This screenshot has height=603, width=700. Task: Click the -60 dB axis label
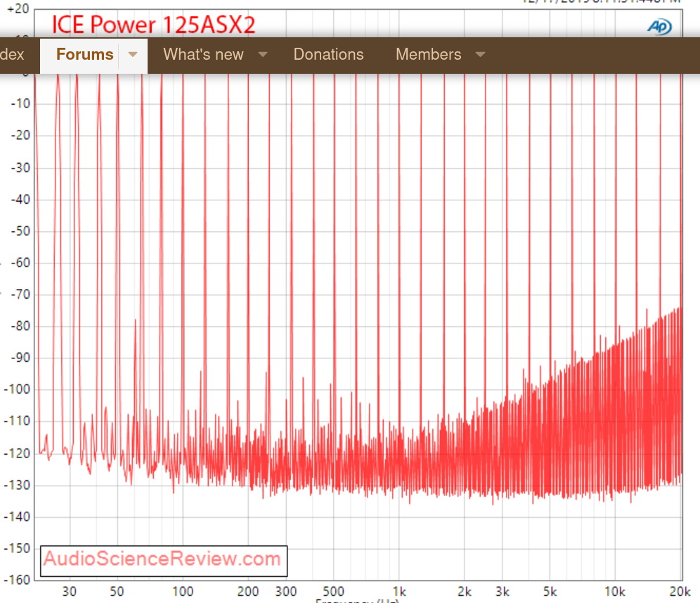[x=20, y=262]
